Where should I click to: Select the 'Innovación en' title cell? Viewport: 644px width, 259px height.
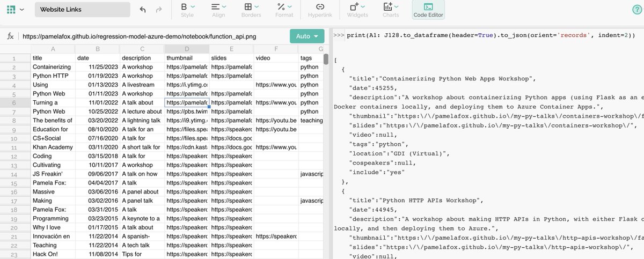53,236
